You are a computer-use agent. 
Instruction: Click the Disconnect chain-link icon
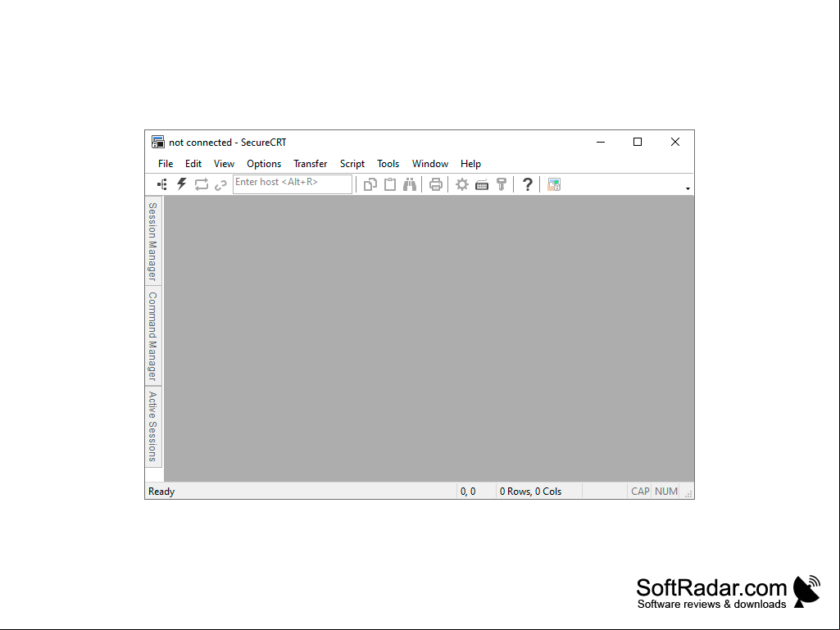click(220, 185)
